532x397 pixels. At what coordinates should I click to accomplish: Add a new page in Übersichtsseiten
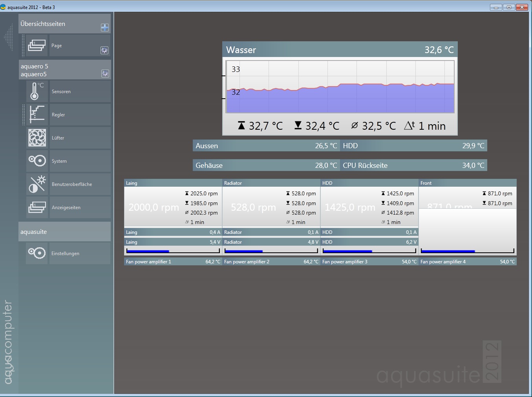click(x=104, y=28)
